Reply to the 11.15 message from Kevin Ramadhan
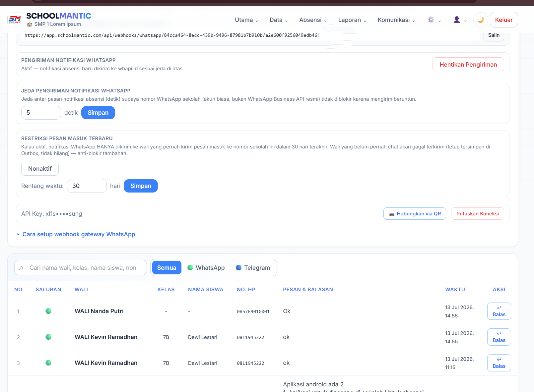The width and height of the screenshot is (534, 392). click(499, 363)
